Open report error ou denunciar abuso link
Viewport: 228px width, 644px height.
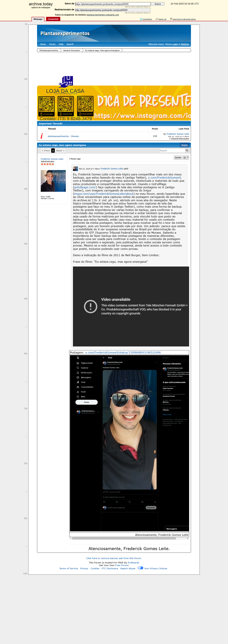[x=184, y=19]
